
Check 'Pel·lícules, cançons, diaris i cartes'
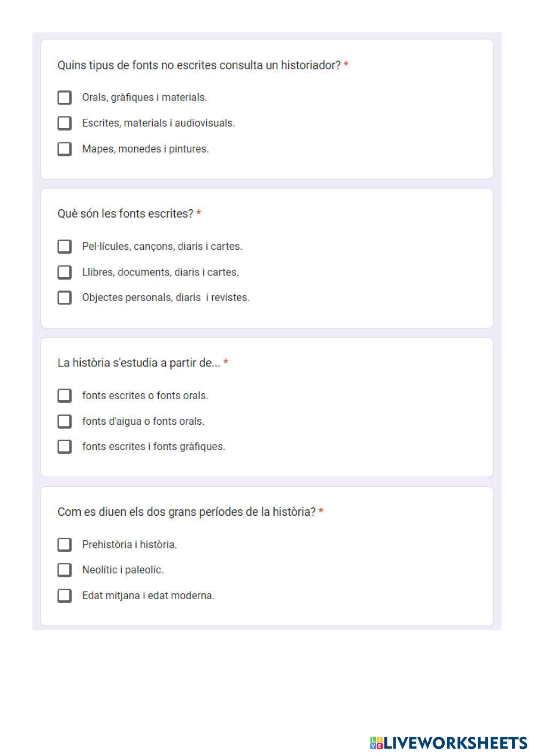pos(64,246)
